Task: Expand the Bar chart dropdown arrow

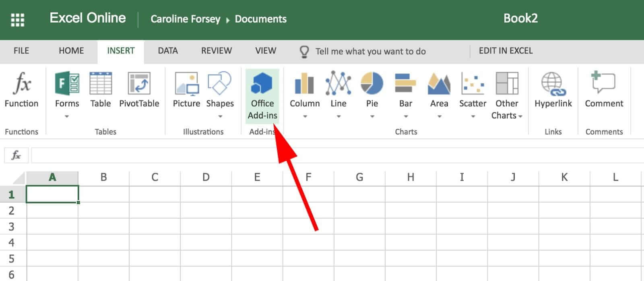Action: [406, 116]
